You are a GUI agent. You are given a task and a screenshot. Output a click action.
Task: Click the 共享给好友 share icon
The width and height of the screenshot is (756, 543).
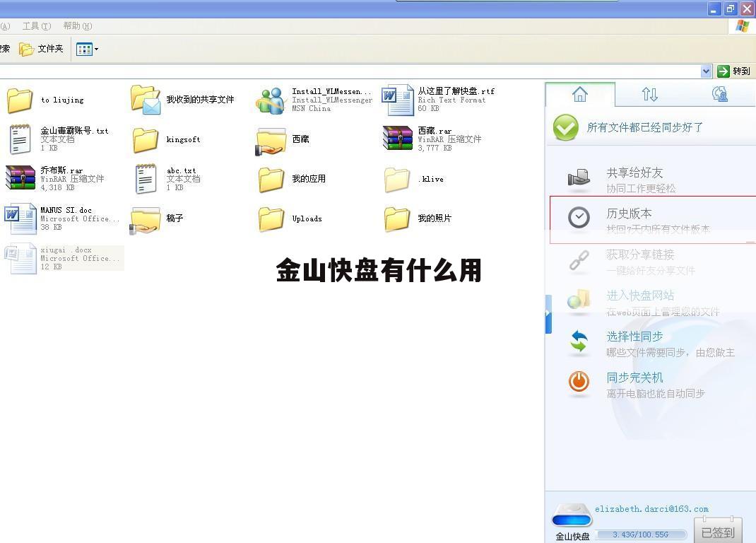pyautogui.click(x=579, y=178)
